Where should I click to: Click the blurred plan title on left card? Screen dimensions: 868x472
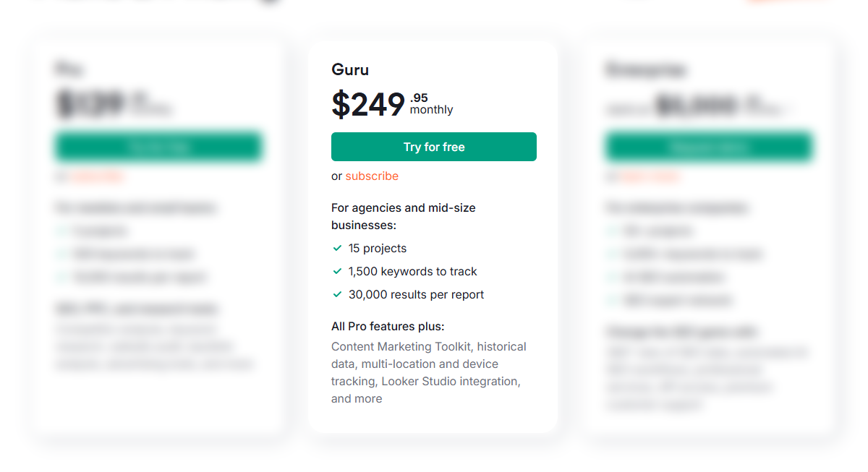pyautogui.click(x=69, y=69)
